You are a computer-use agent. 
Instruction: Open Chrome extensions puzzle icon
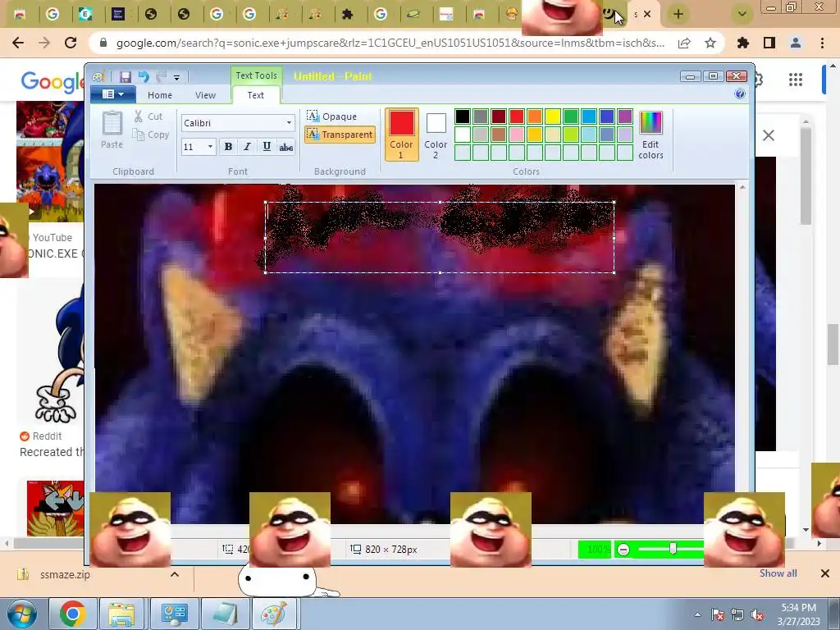point(743,43)
